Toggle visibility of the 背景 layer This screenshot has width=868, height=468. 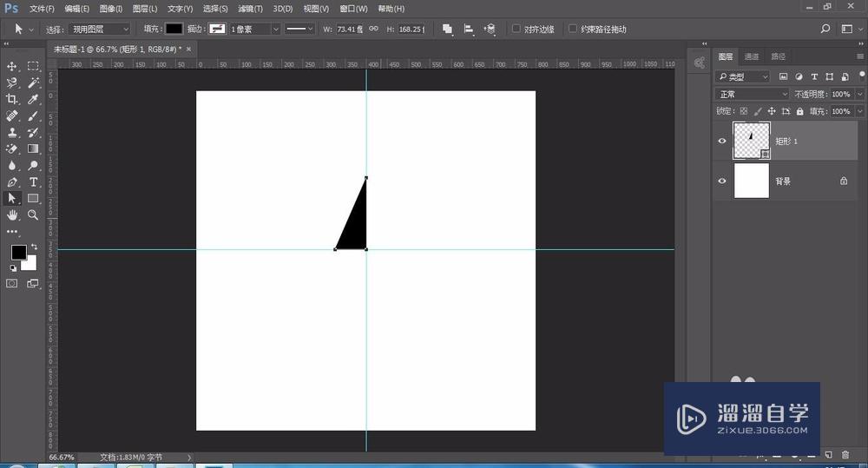(x=722, y=181)
